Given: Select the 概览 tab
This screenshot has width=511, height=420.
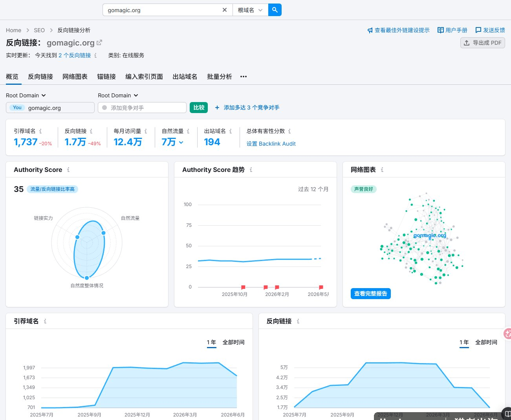Looking at the screenshot, I should pyautogui.click(x=12, y=77).
